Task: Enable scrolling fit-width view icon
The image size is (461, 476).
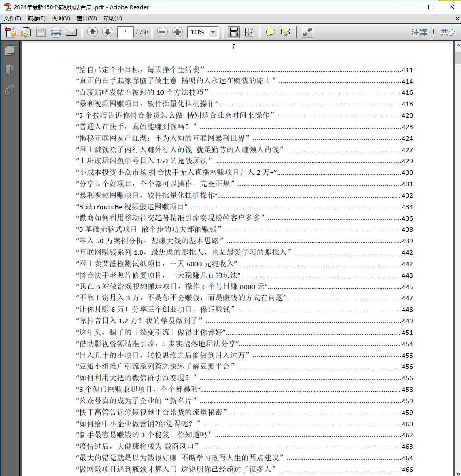Action: point(234,32)
